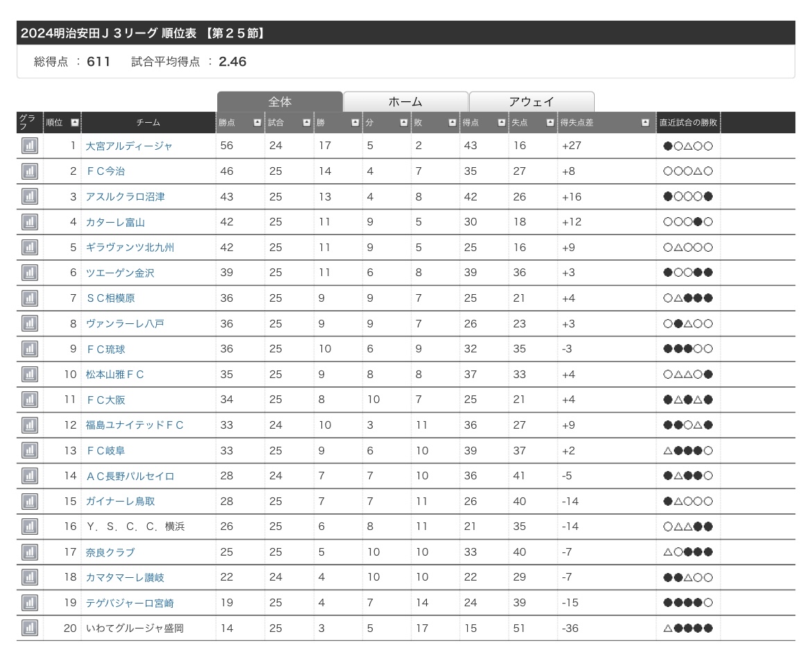
Task: Open graph icon for ＦＣ琉球 row
Action: 30,349
